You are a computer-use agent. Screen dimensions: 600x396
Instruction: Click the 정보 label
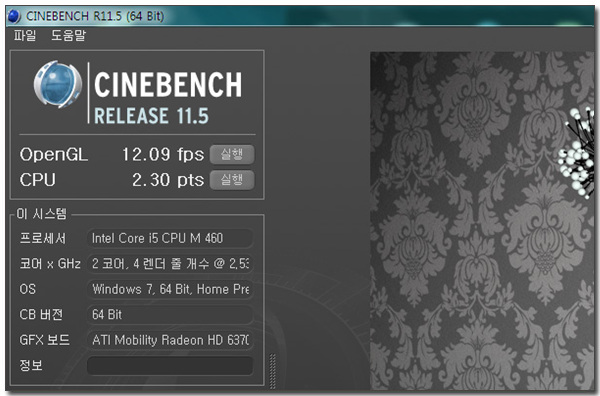(31, 365)
